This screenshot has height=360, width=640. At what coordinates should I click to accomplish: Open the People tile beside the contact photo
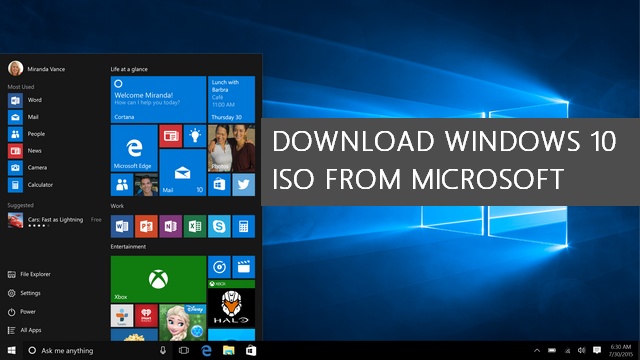coord(122,185)
